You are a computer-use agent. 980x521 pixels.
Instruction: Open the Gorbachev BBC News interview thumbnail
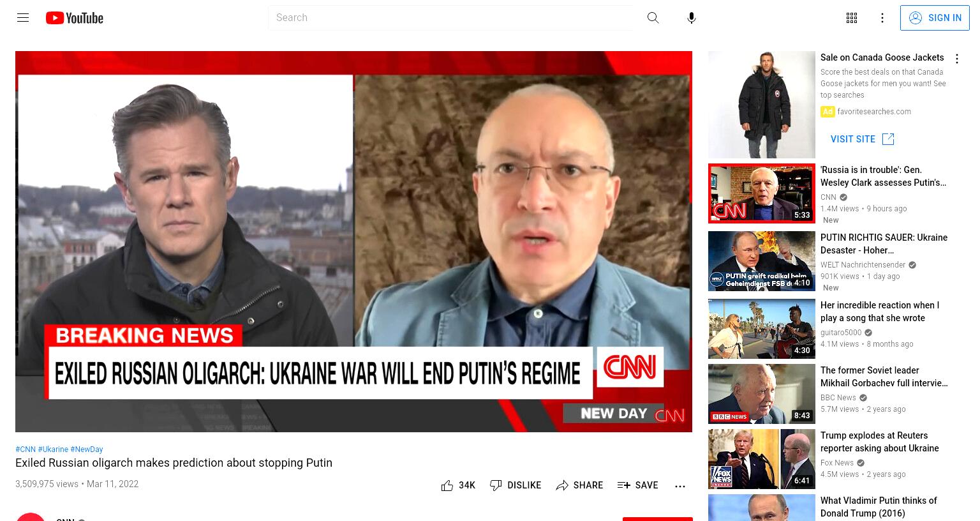coord(762,394)
